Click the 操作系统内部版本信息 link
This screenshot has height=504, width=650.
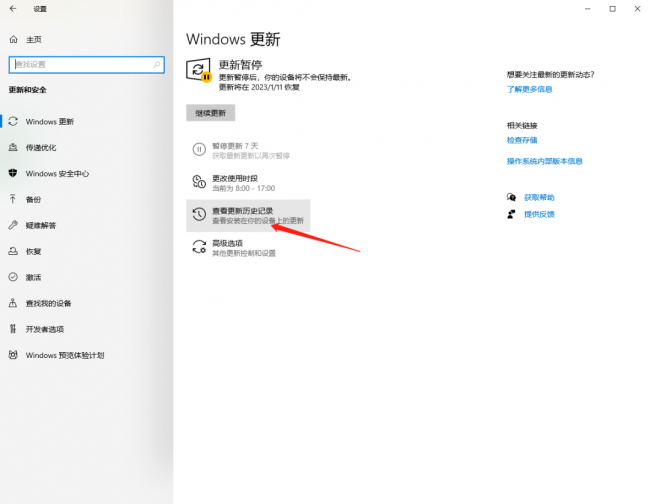545,161
